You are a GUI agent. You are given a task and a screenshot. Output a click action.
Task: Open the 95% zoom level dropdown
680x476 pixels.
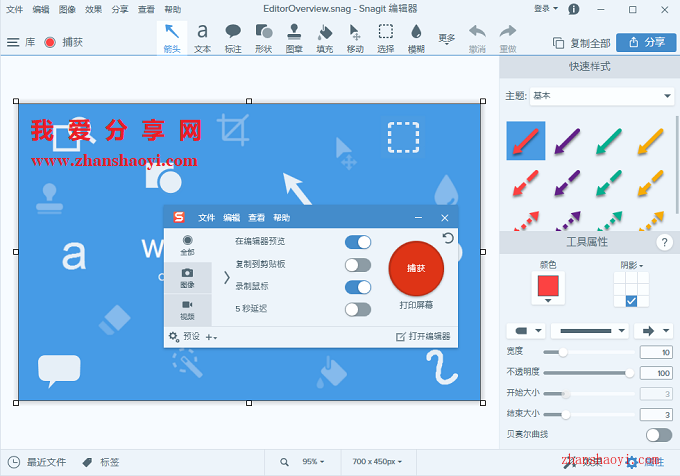[x=313, y=462]
